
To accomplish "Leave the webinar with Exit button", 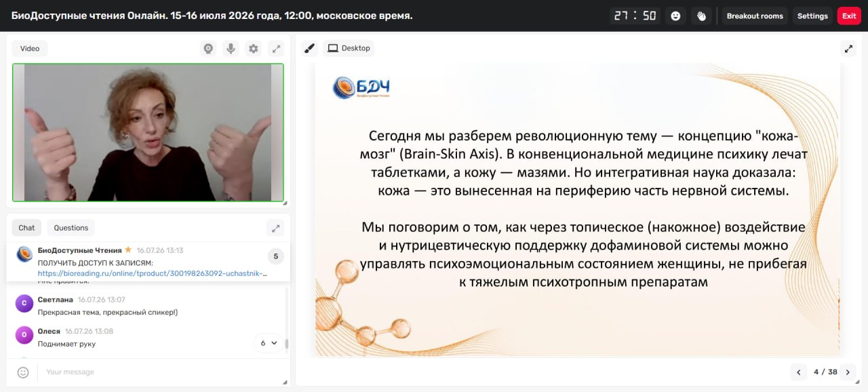I will (x=849, y=16).
